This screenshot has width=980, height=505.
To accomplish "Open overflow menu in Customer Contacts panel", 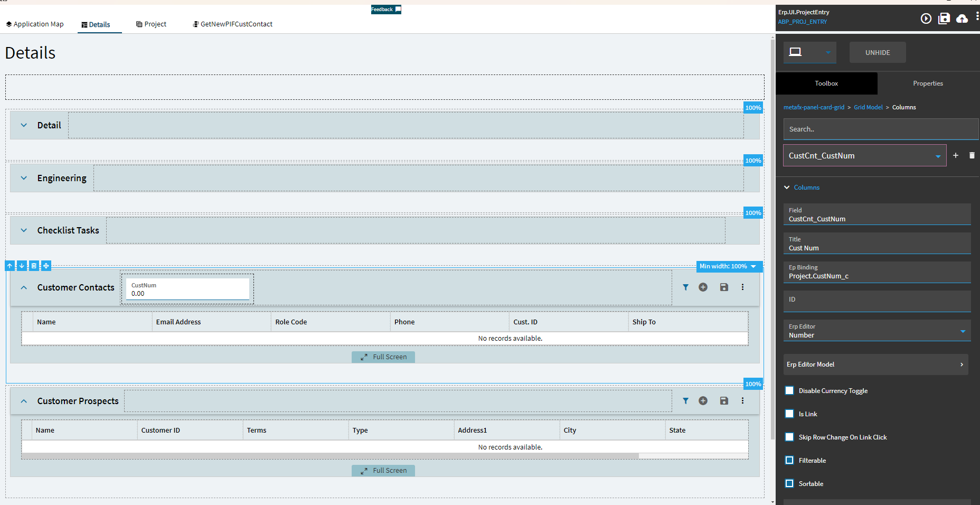I will (742, 287).
